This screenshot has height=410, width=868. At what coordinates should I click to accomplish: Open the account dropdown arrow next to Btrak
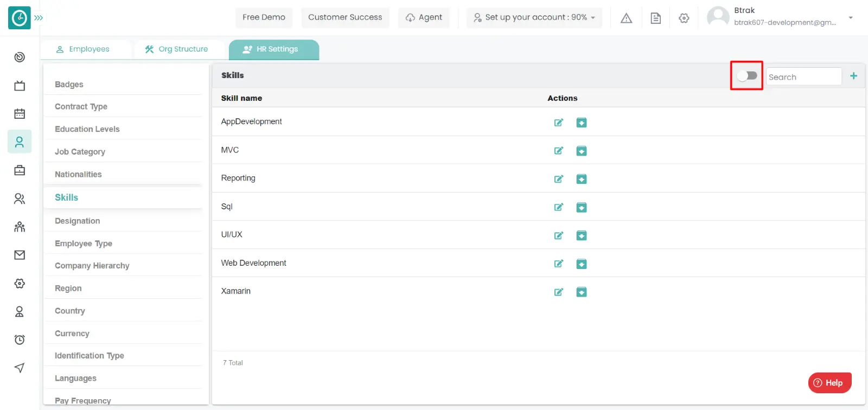(x=851, y=18)
